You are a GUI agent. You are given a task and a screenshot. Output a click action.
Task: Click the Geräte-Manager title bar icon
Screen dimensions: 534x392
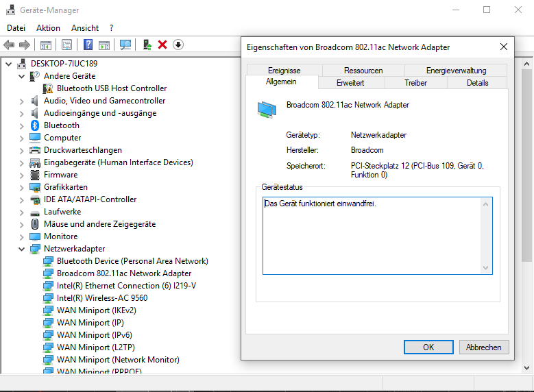pyautogui.click(x=10, y=10)
